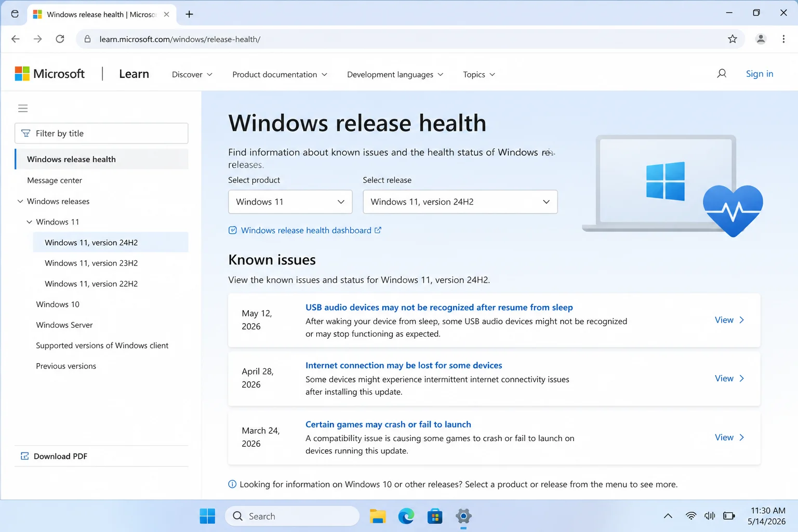This screenshot has height=532, width=798.
Task: Go back to the previous page in browser
Action: click(x=16, y=39)
